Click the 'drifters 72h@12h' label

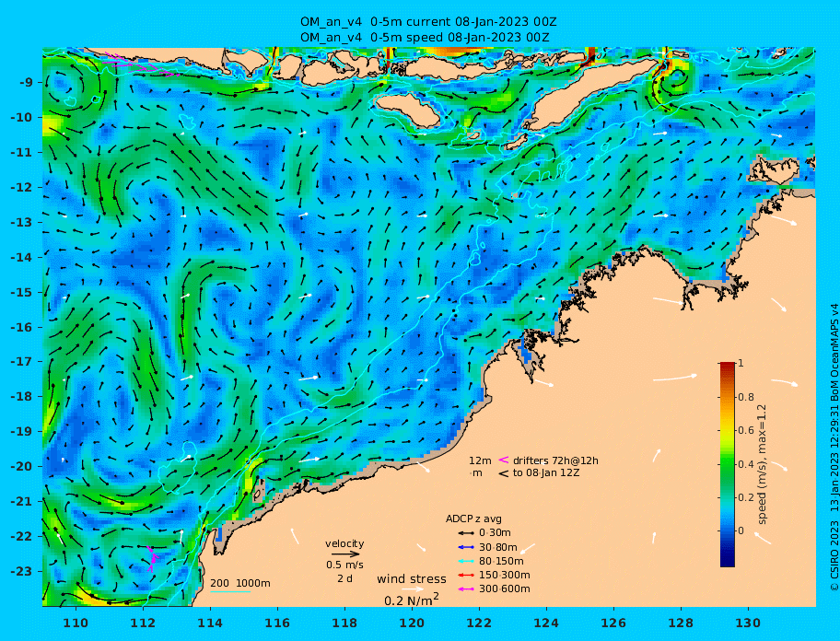click(x=555, y=460)
